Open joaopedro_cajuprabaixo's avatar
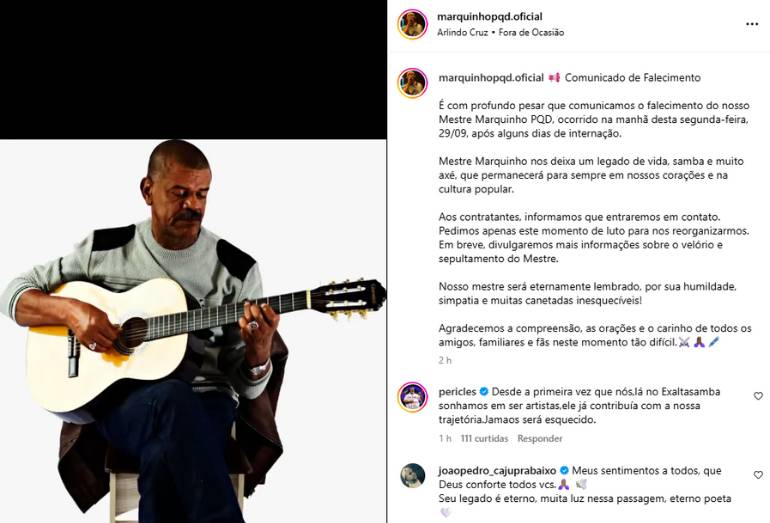The width and height of the screenshot is (770, 523). pos(412,475)
